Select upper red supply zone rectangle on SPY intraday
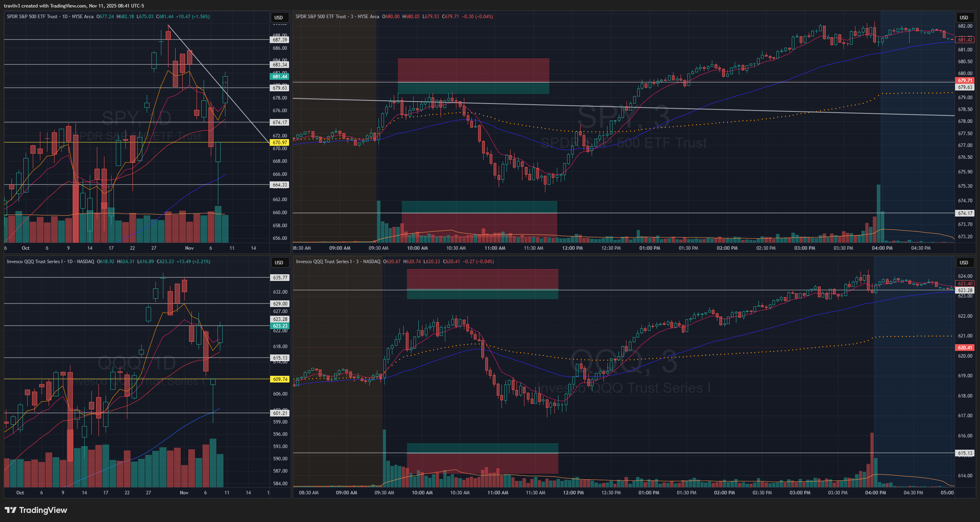 (473, 70)
